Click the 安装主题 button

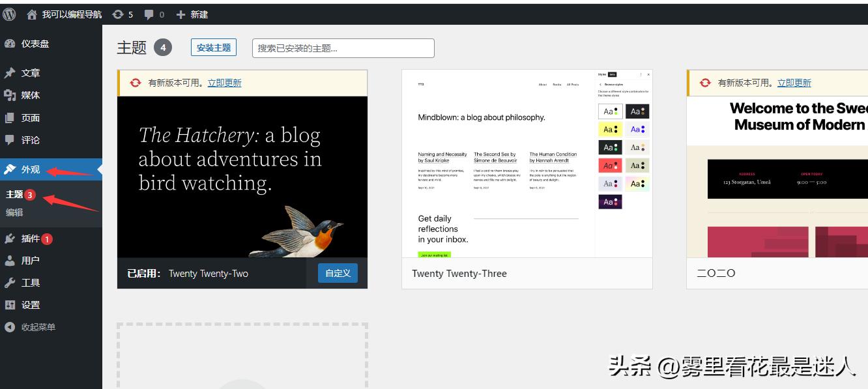click(x=214, y=48)
